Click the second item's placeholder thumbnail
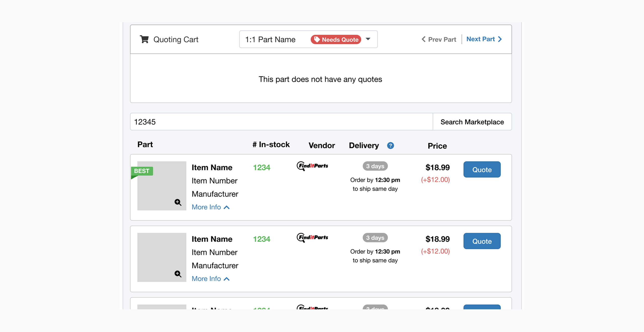644x332 pixels. click(162, 257)
